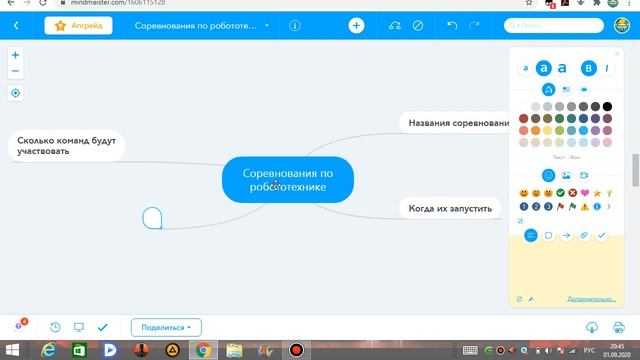Viewport: 640px width, 360px height.
Task: Center the map with target icon
Action: 16,93
